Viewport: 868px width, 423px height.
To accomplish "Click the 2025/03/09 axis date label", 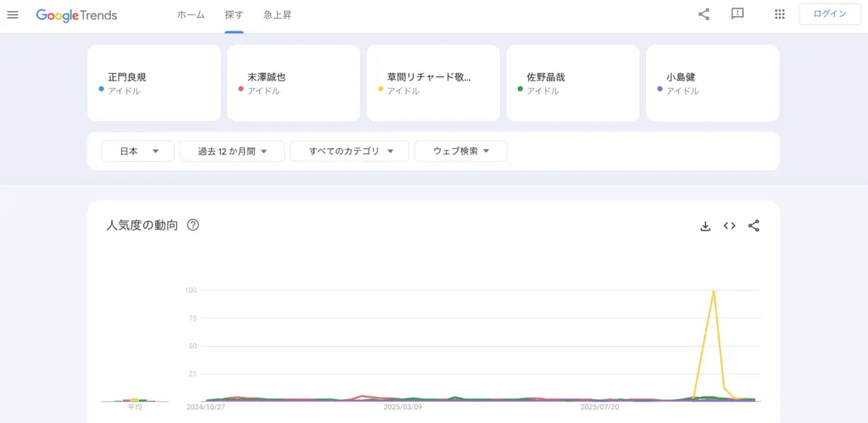I will click(x=403, y=407).
